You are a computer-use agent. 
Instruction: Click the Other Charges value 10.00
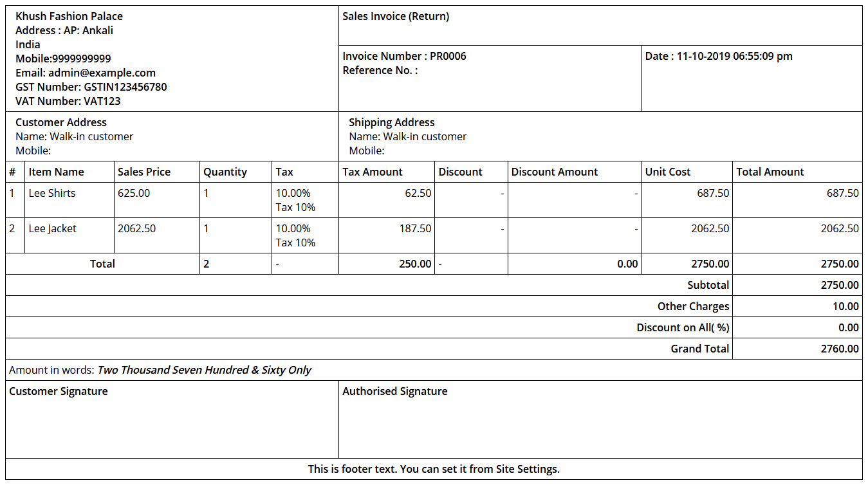(x=845, y=306)
